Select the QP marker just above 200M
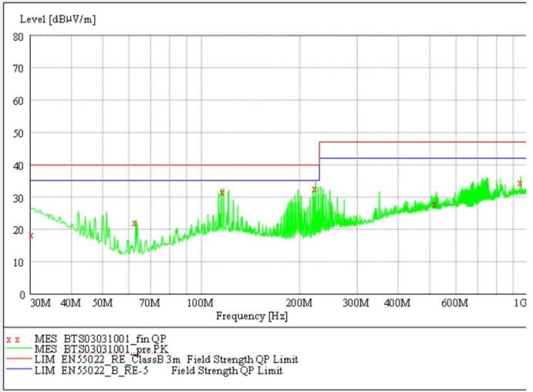The height and width of the screenshot is (392, 533). [314, 189]
